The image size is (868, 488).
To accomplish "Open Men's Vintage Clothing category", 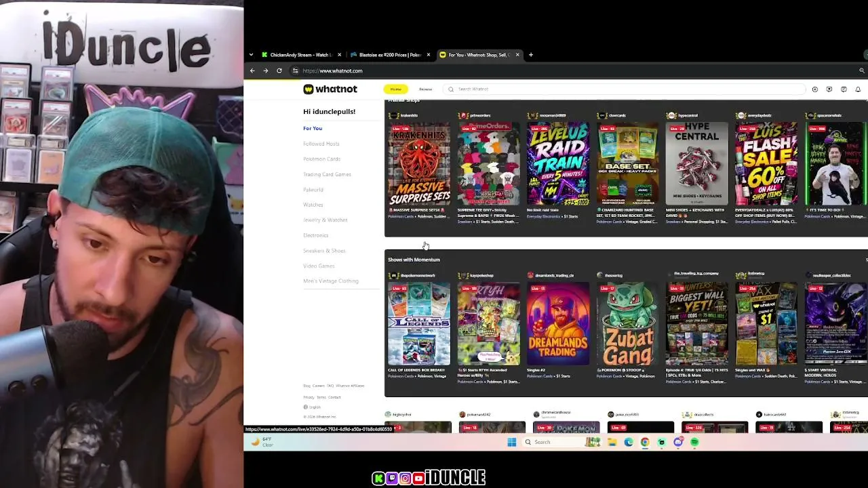I will coord(331,281).
